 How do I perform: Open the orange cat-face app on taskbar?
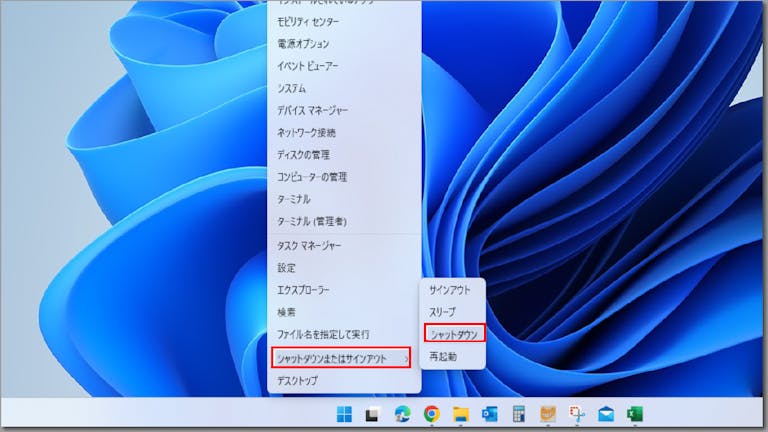(x=548, y=414)
